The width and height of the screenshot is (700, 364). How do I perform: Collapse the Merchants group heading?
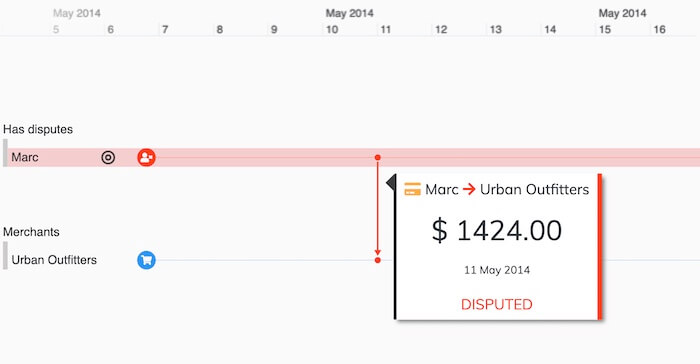click(x=31, y=232)
